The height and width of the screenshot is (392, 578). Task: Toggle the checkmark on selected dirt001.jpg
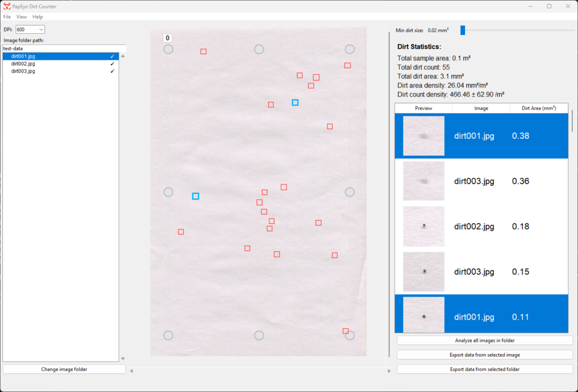click(112, 56)
